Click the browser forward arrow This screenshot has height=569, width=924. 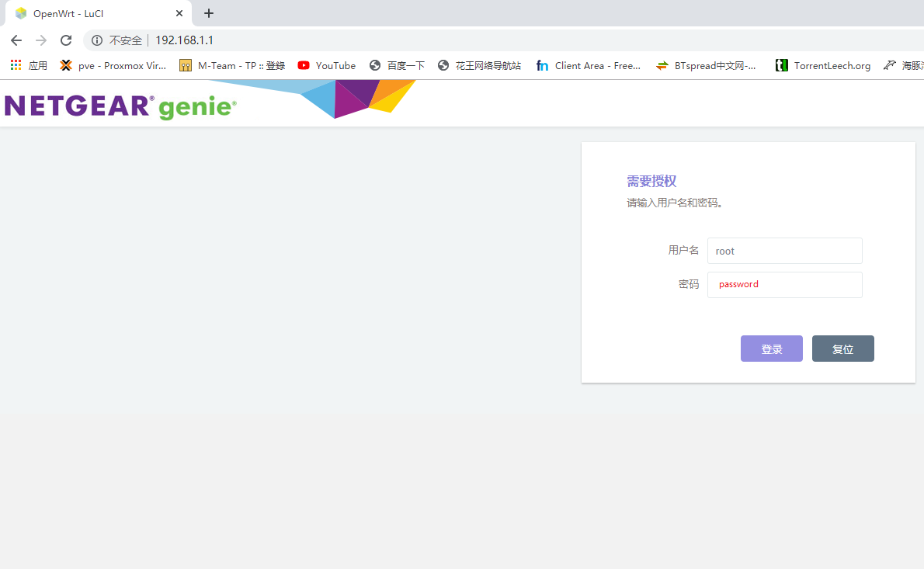coord(40,40)
